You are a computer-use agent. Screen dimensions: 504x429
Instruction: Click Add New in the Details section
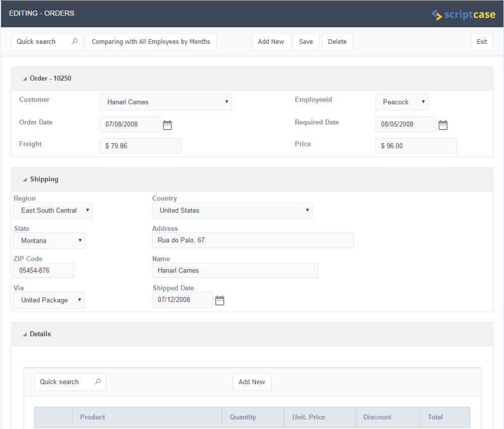(251, 382)
